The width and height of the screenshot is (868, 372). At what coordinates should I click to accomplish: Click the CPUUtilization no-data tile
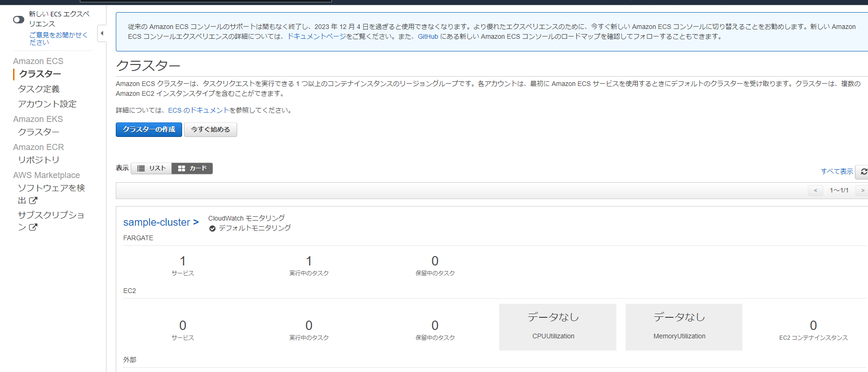(557, 327)
